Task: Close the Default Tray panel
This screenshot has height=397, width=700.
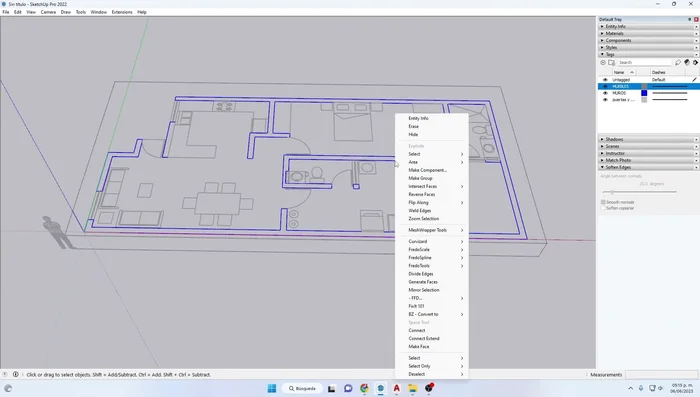Action: [696, 19]
